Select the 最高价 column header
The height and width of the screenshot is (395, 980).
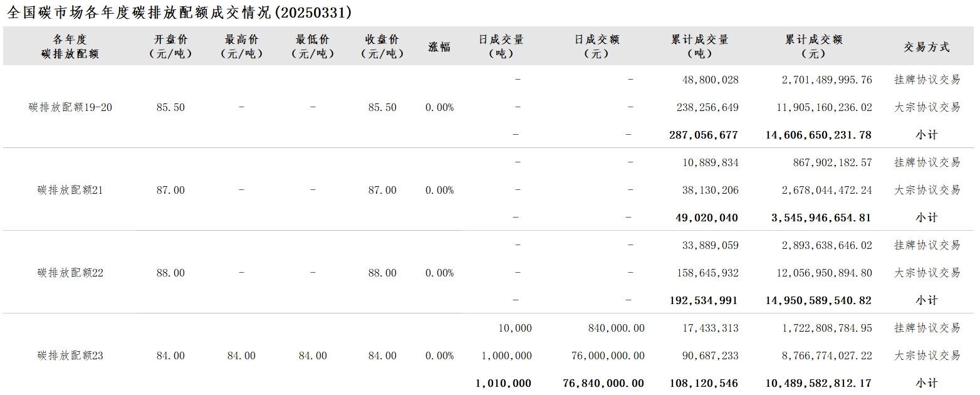[241, 46]
